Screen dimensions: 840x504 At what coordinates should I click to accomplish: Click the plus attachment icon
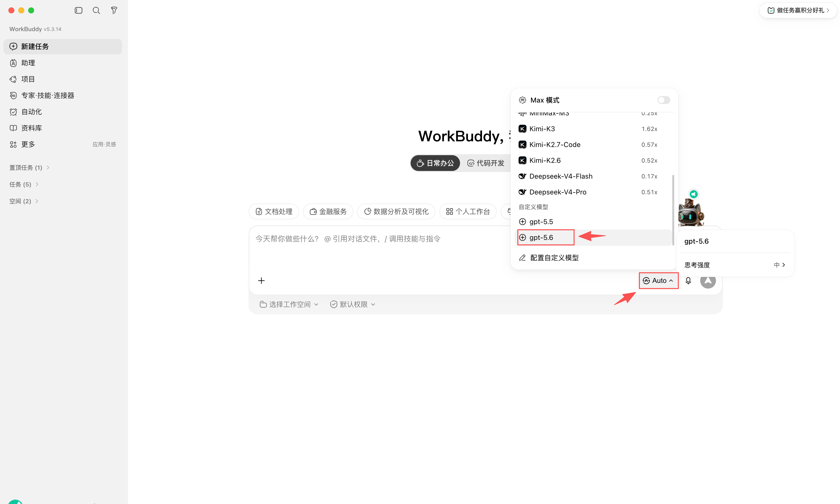click(261, 280)
